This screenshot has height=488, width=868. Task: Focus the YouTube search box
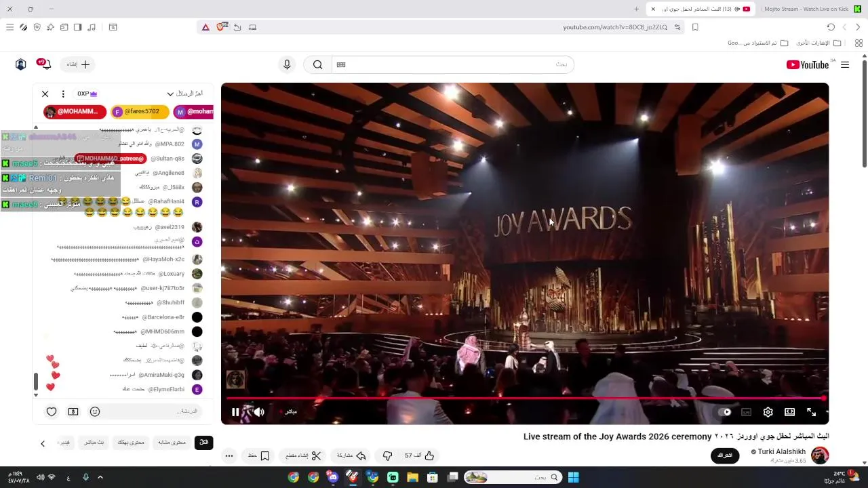click(453, 64)
